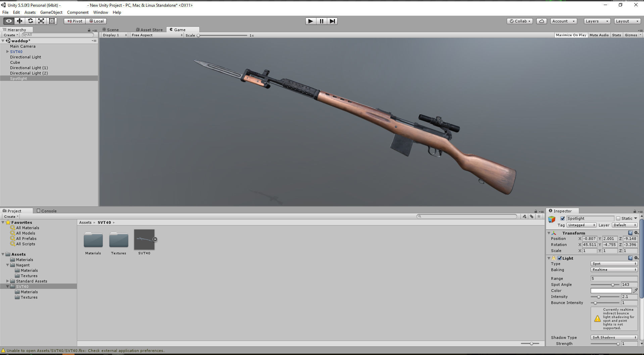Select the Hand view tool
Viewport: 644px width, 355px height.
pos(9,21)
